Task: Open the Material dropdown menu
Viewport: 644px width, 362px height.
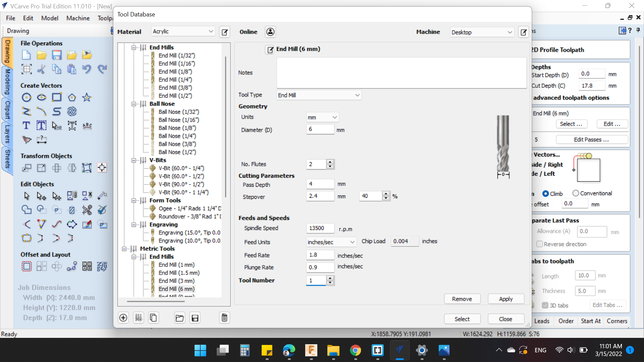Action: (x=183, y=31)
